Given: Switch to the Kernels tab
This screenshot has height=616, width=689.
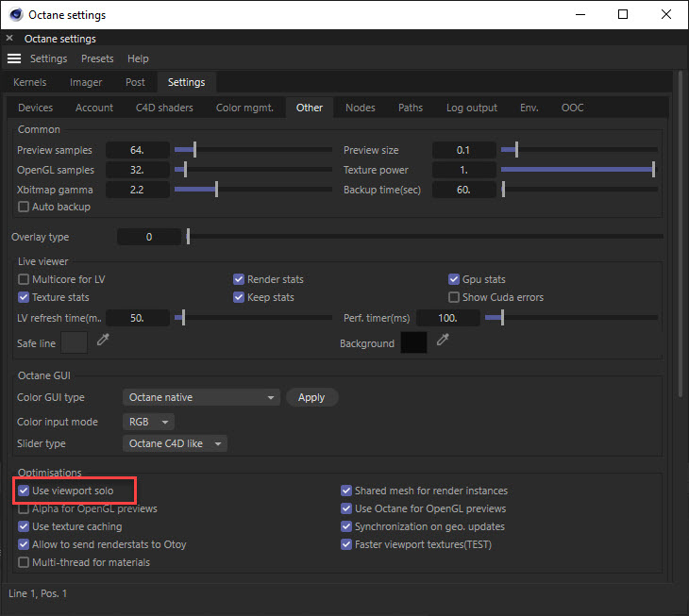Looking at the screenshot, I should (29, 82).
